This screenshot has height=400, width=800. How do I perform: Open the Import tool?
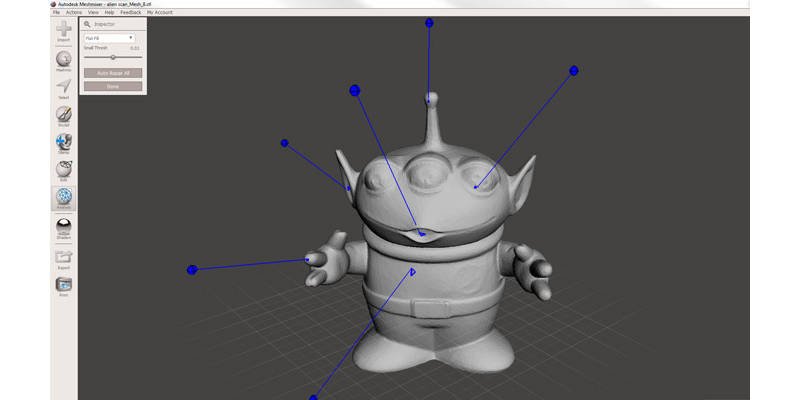click(x=64, y=31)
